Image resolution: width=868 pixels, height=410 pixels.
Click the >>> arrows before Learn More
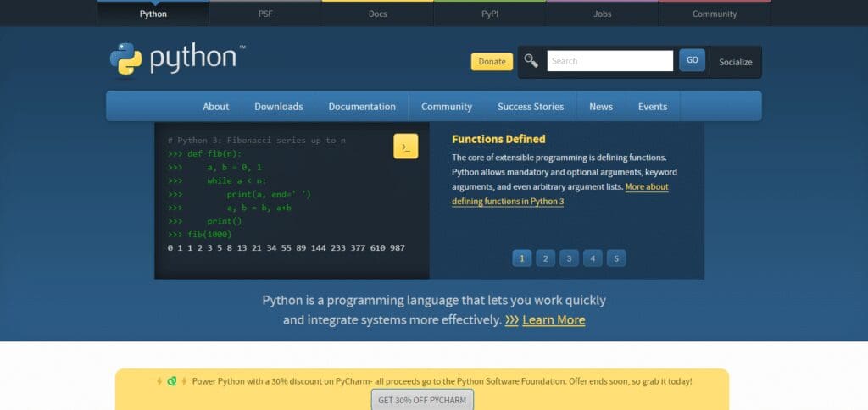click(x=511, y=320)
